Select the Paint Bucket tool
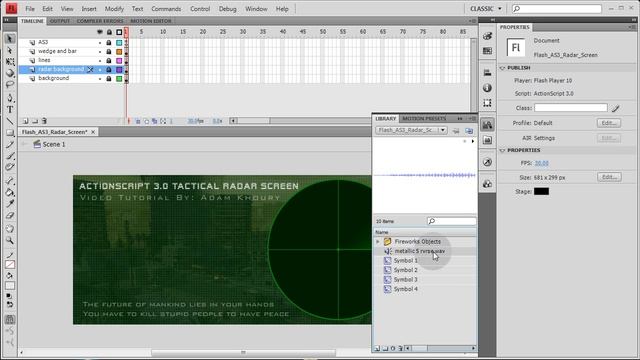This screenshot has width=640, height=360. coord(10,192)
